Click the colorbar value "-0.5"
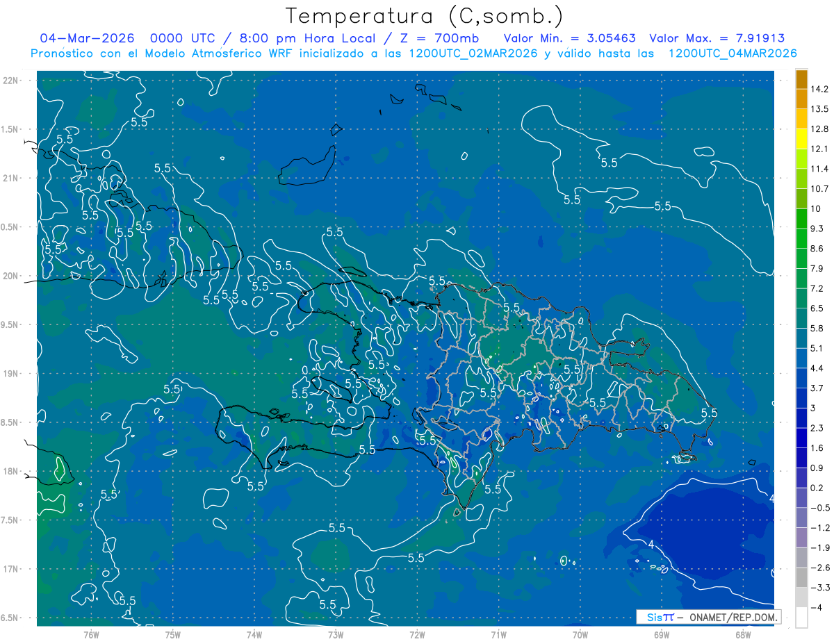 click(820, 508)
